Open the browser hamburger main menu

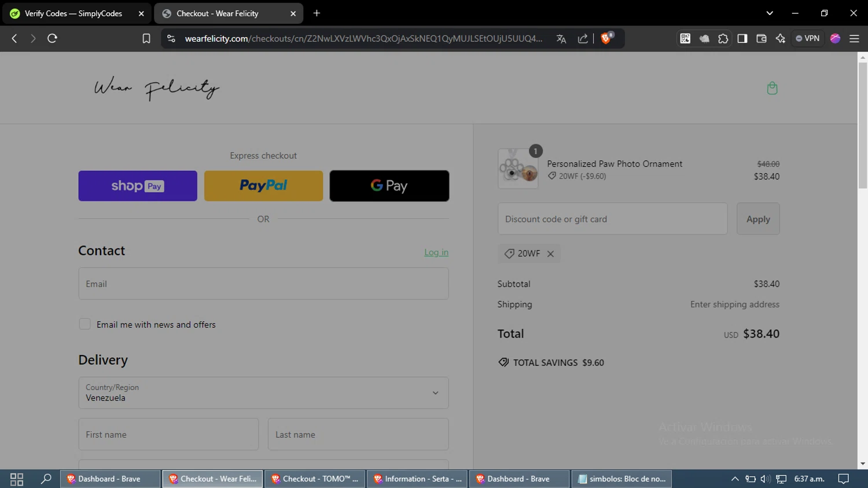click(x=854, y=38)
